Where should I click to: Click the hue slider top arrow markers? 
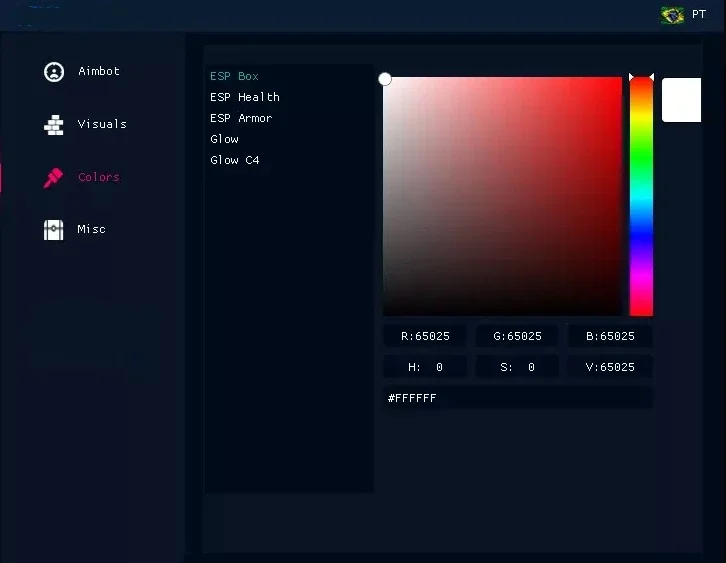click(641, 77)
